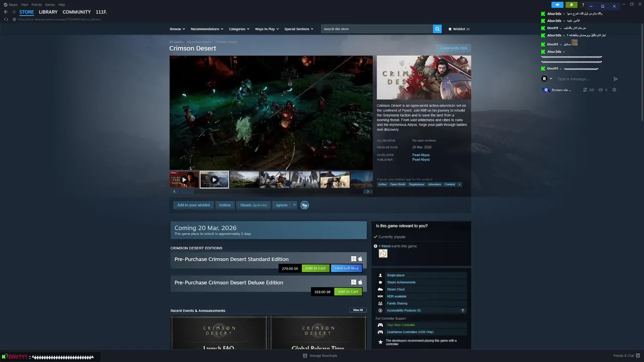
Task: Open the View menu
Action: tap(25, 5)
